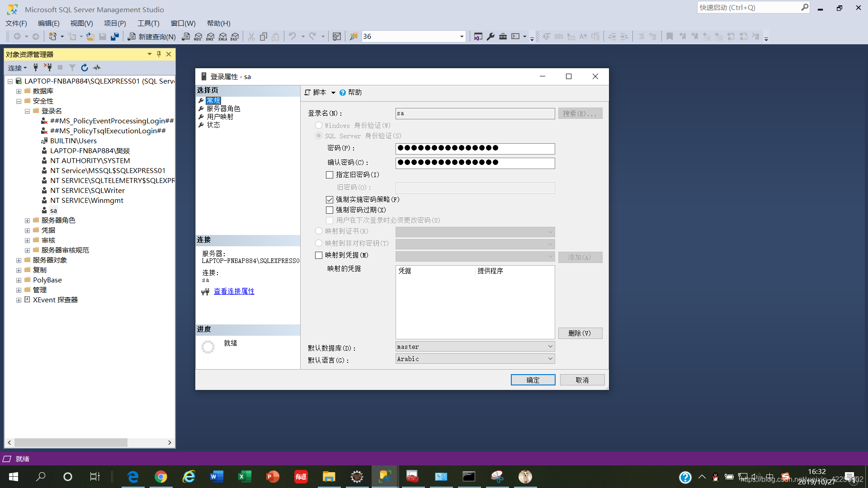Open the Toolbox toolbar icon
Image resolution: width=868 pixels, height=488 pixels.
click(503, 37)
